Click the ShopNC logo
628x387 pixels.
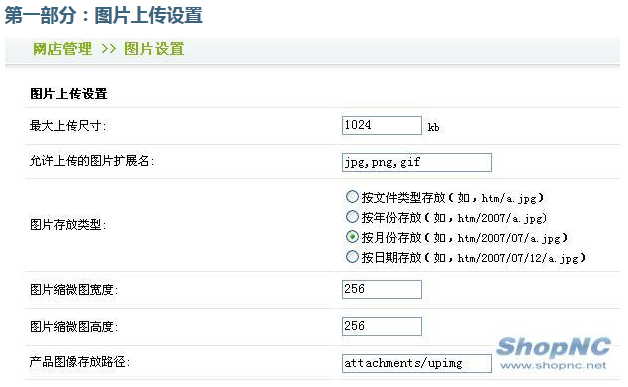coord(554,347)
